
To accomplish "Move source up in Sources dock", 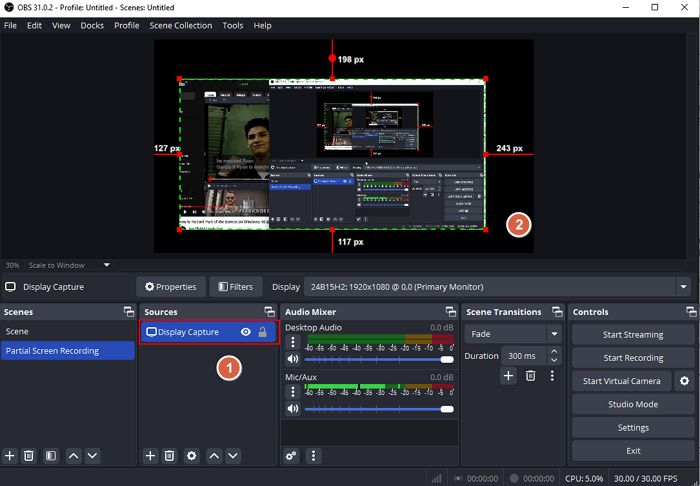I will click(214, 456).
